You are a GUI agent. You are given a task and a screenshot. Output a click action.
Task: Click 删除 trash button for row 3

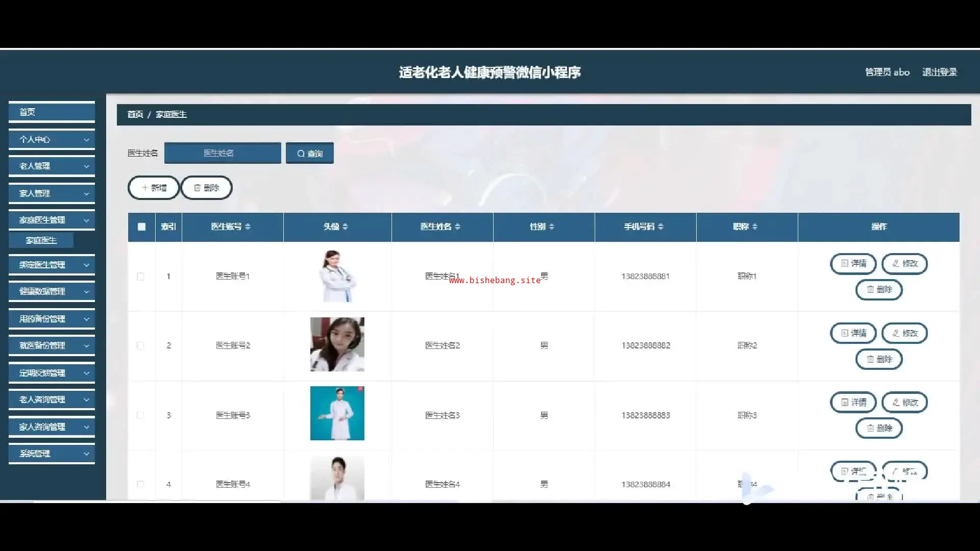point(878,428)
